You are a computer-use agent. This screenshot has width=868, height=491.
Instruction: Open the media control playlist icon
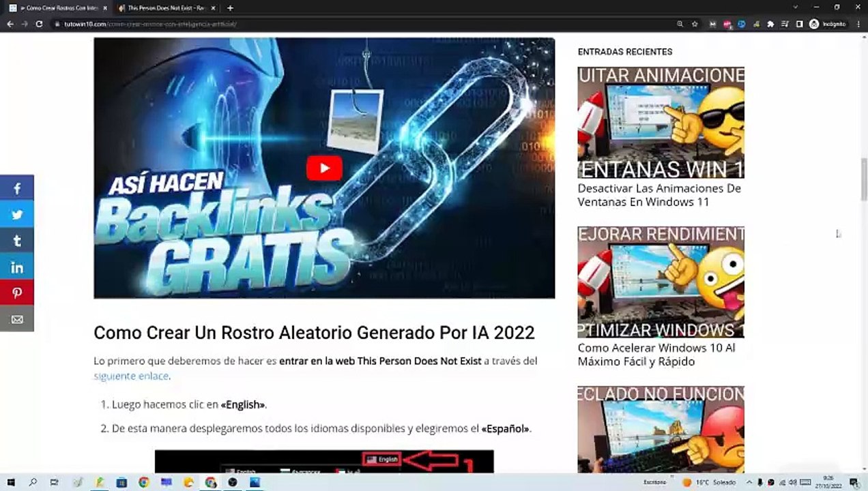click(x=785, y=24)
